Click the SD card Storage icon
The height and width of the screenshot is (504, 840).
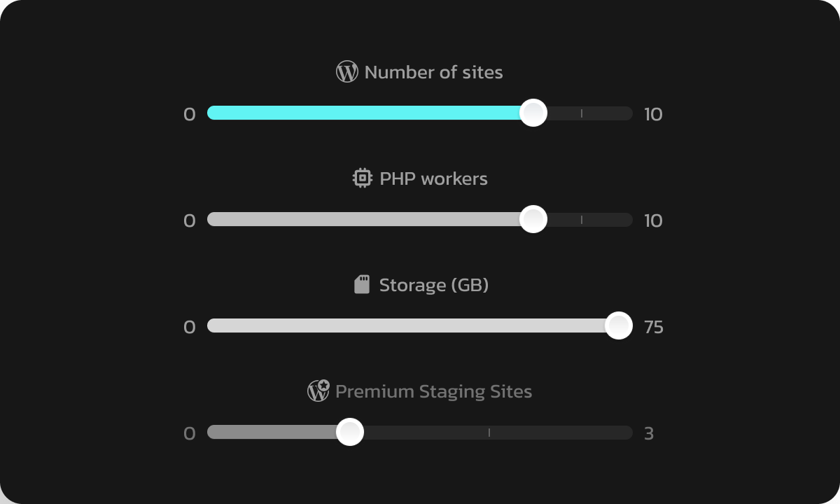tap(362, 285)
